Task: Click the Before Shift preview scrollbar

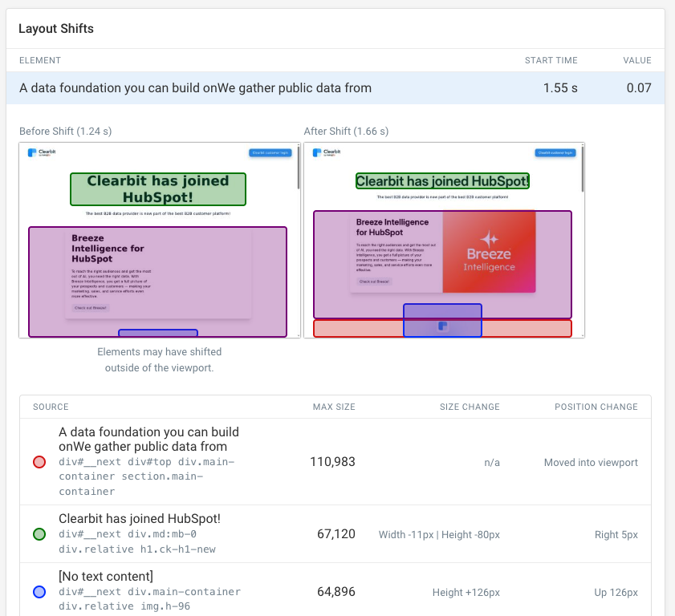Action: (x=299, y=168)
